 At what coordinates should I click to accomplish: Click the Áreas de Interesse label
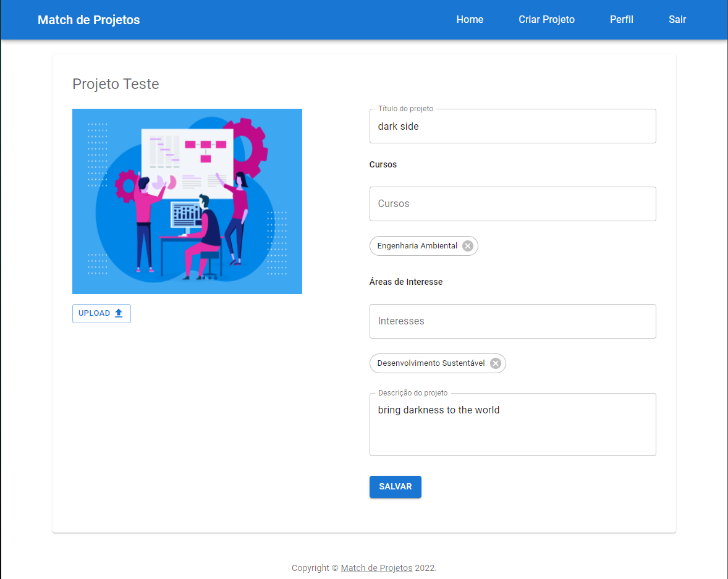tap(406, 282)
